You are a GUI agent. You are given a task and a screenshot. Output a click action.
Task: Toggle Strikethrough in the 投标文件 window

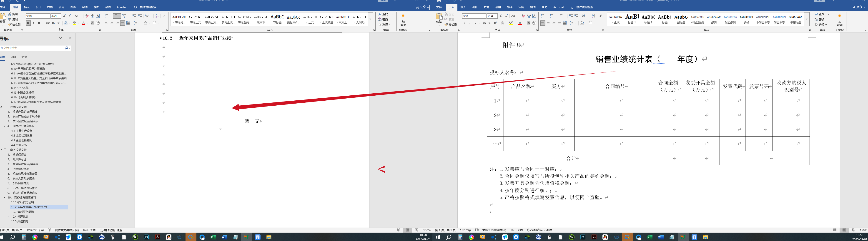(x=48, y=23)
